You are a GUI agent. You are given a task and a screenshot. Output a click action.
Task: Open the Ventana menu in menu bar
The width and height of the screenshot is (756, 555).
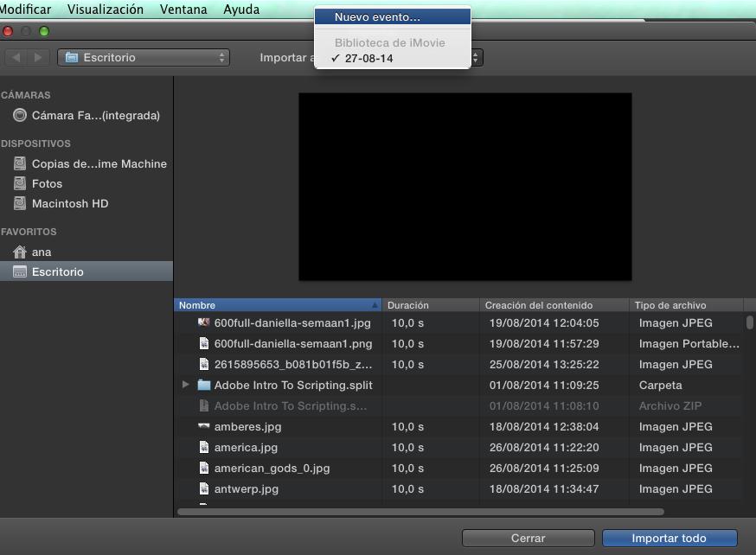click(x=183, y=10)
